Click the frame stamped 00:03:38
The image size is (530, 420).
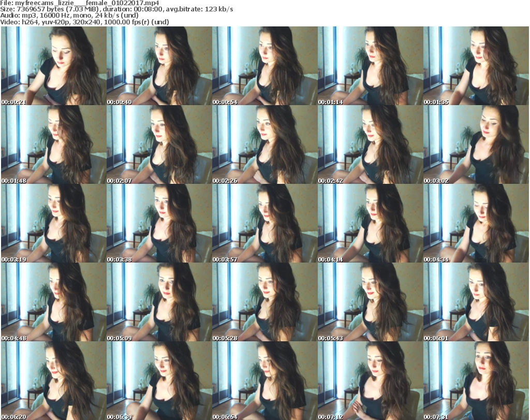point(159,223)
